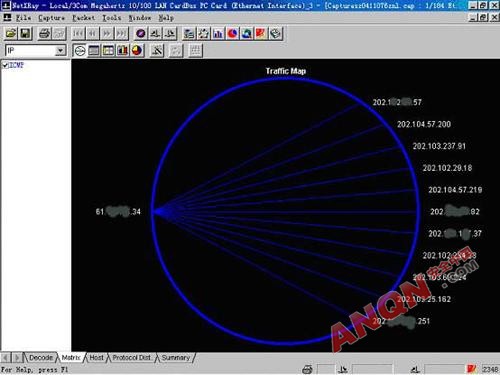Click the Save floppy disk icon
This screenshot has height=375, width=500.
(x=26, y=33)
